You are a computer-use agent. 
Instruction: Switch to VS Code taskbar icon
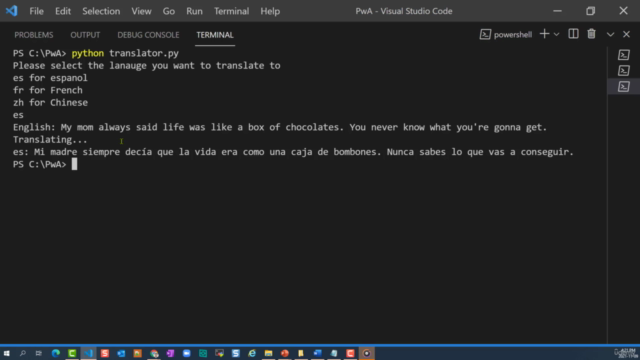pyautogui.click(x=89, y=353)
